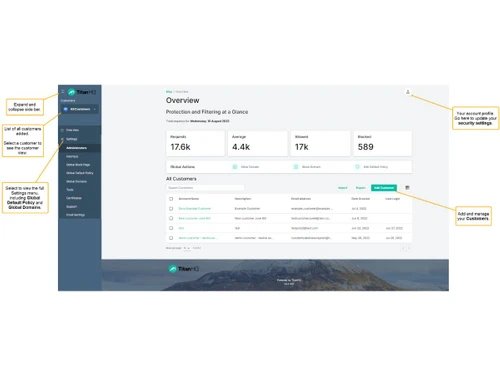Open the All Customers dropdown in sidebar
Screen dimensions: 500x375
(80, 109)
